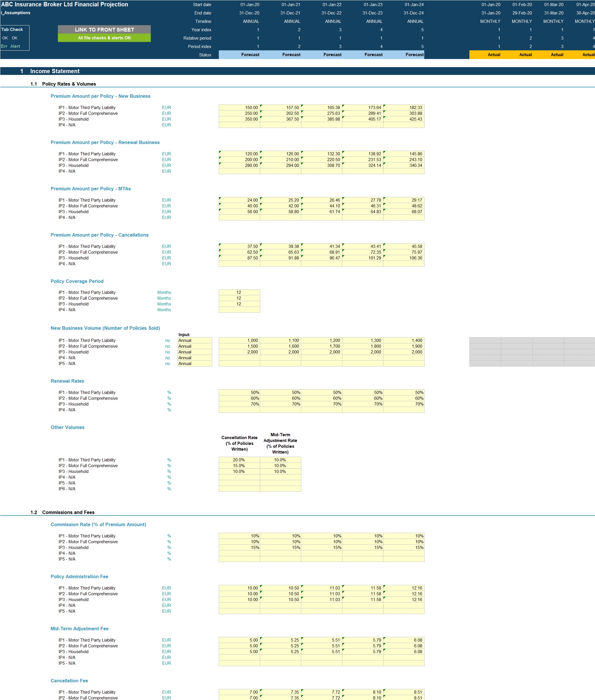
Task: Select the 37.50 cancellation premium cell
Action: click(x=239, y=246)
